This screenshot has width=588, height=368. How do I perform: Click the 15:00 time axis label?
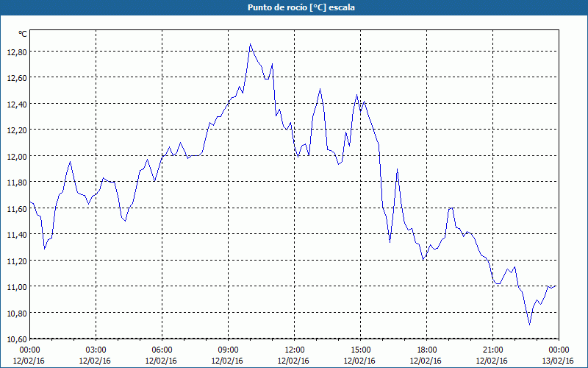tap(360, 350)
